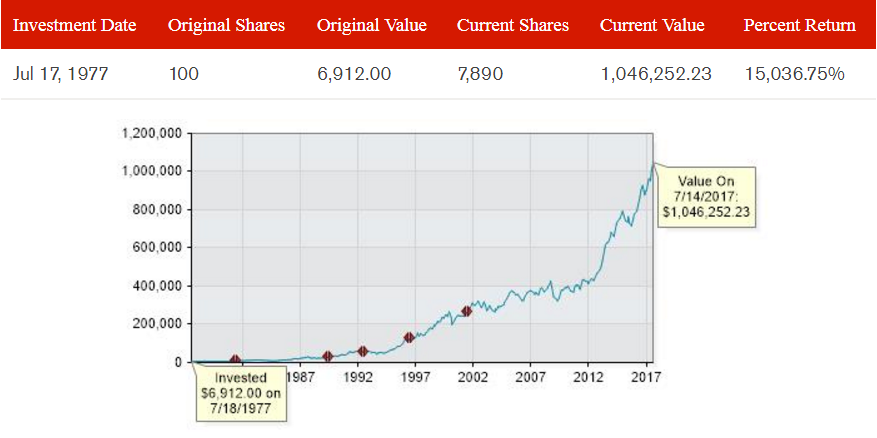Select the chart marker directly above 1992
This screenshot has height=438, width=877.
click(x=362, y=351)
